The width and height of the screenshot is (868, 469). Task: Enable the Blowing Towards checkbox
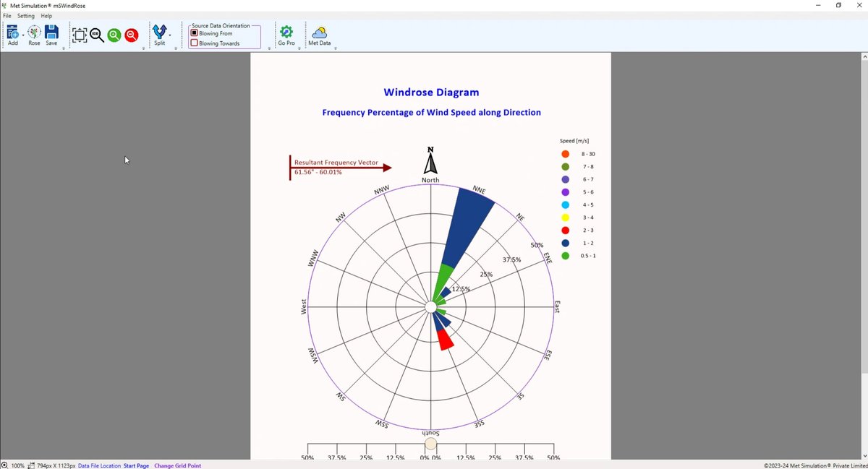[194, 43]
